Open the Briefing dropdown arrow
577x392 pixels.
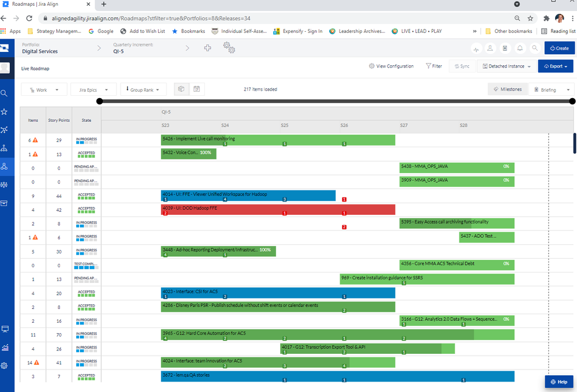(x=568, y=89)
